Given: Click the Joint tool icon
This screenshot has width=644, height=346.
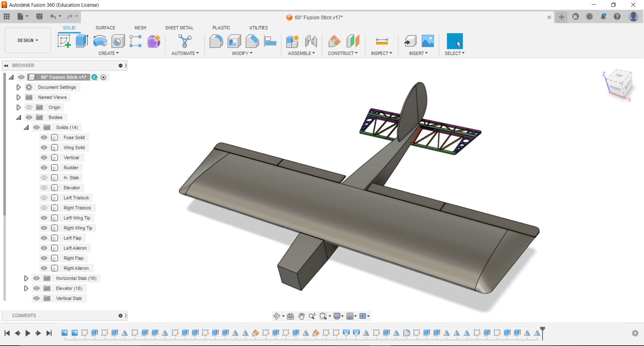Looking at the screenshot, I should [311, 41].
